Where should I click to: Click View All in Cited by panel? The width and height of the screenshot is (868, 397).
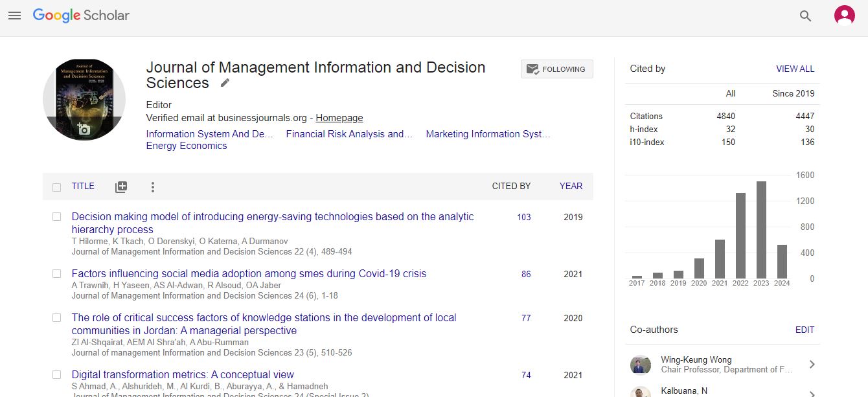click(x=795, y=69)
